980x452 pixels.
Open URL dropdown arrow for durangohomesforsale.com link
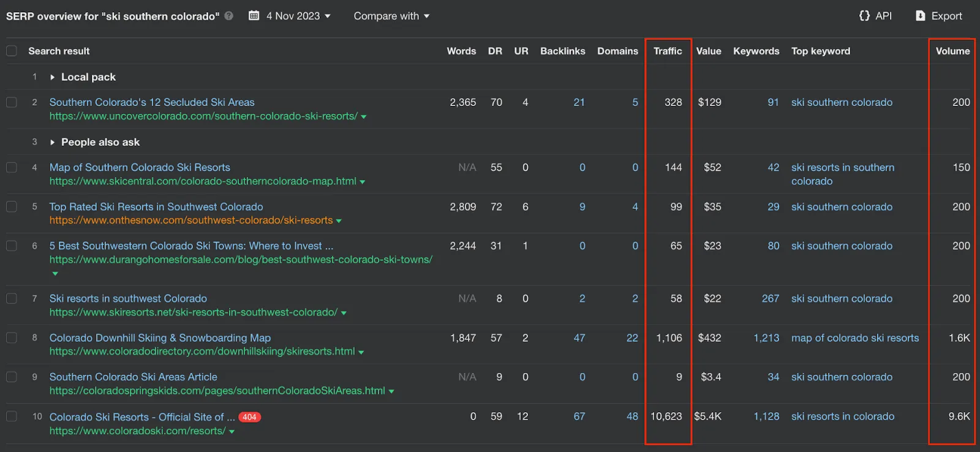(55, 274)
